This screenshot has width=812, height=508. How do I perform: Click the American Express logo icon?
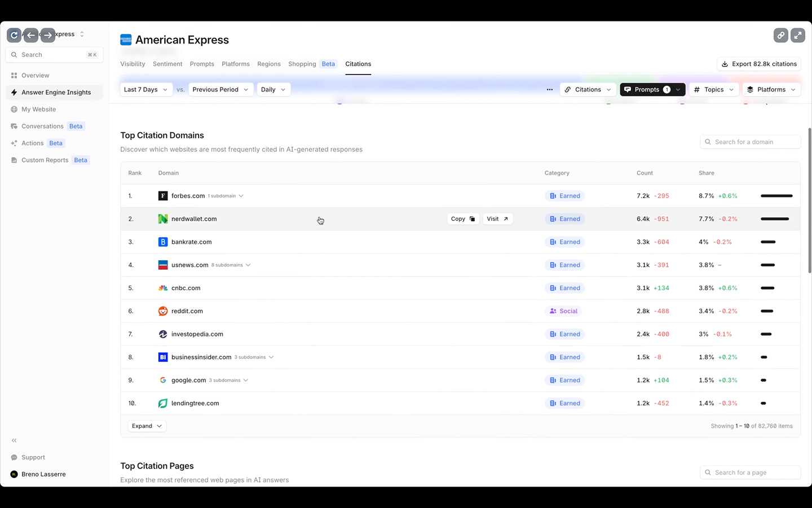[126, 40]
